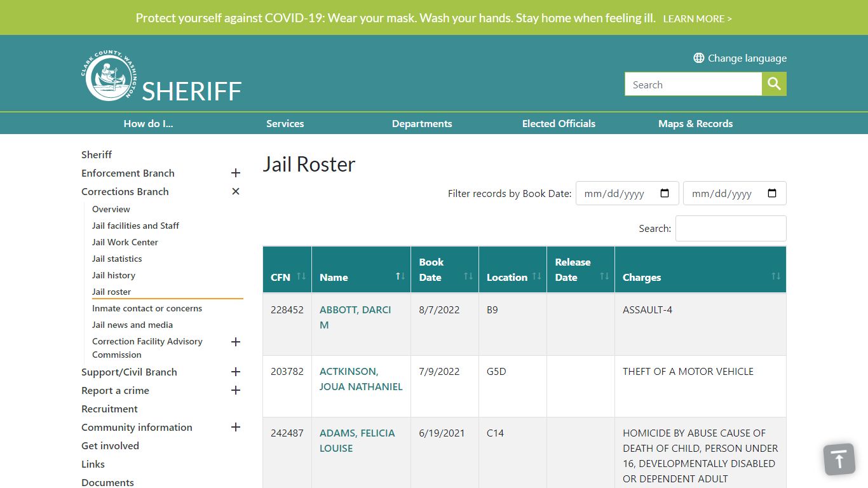Sort table by Location column arrows
The height and width of the screenshot is (488, 868).
click(537, 276)
